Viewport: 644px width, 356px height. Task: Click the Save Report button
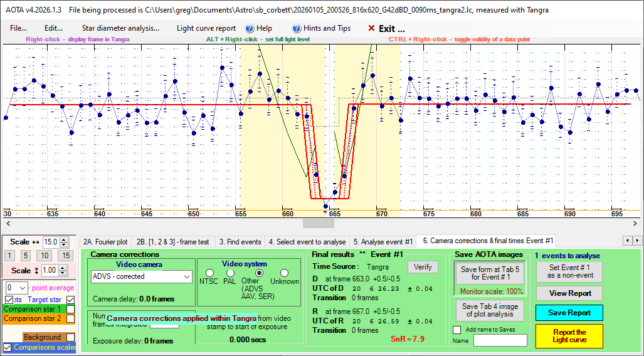(x=569, y=313)
